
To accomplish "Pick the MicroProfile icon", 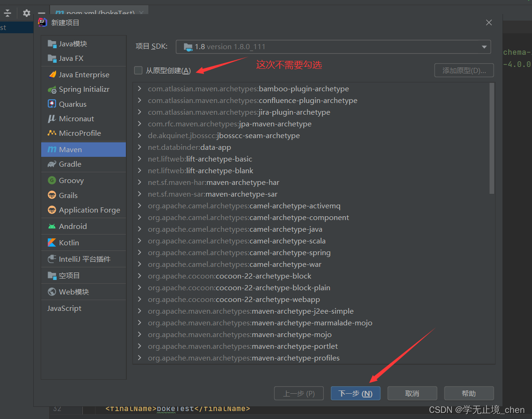I will click(52, 133).
